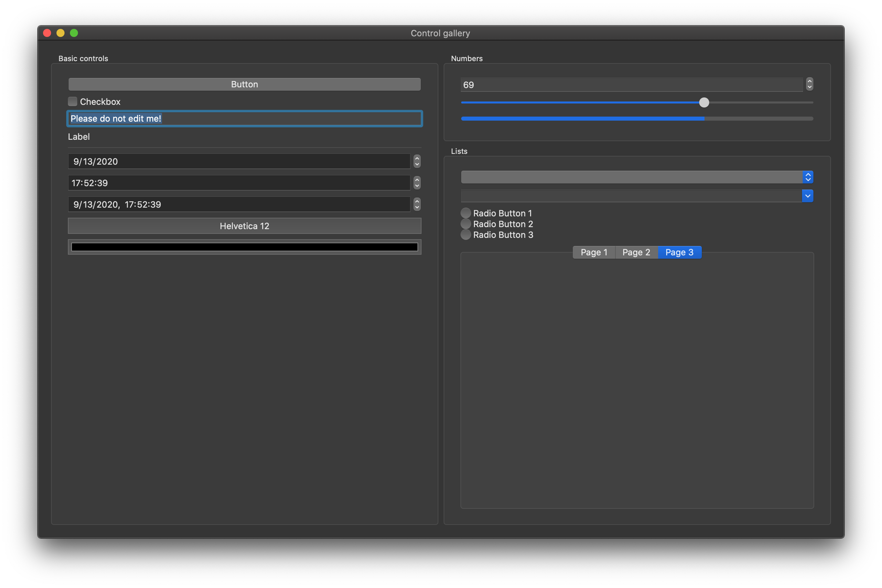Select Radio Button 2
This screenshot has height=588, width=882.
[466, 224]
